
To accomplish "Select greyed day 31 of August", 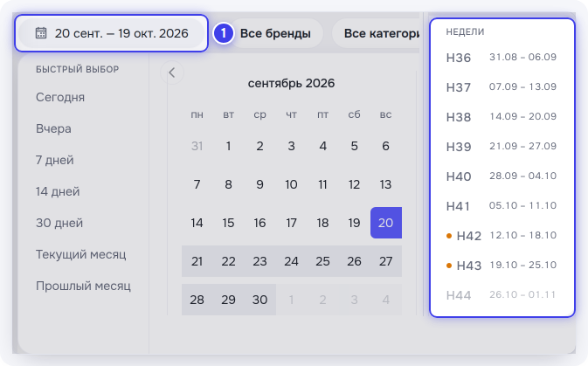I will [197, 146].
